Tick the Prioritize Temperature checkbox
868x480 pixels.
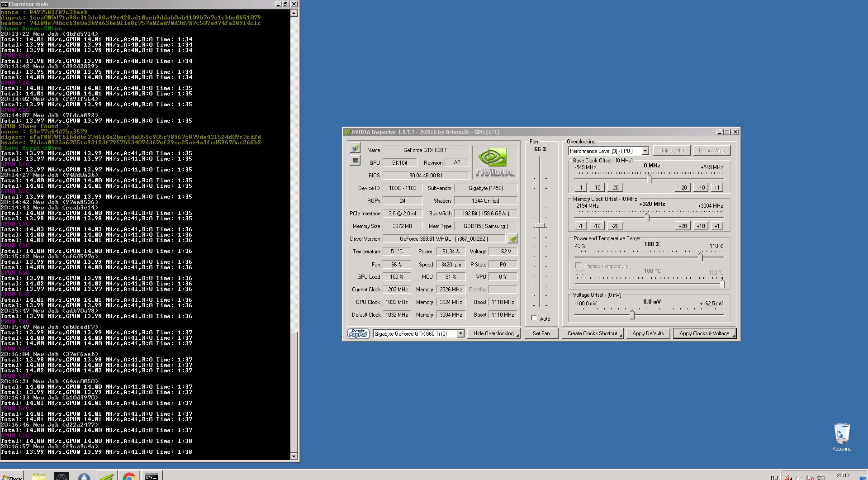pos(578,266)
